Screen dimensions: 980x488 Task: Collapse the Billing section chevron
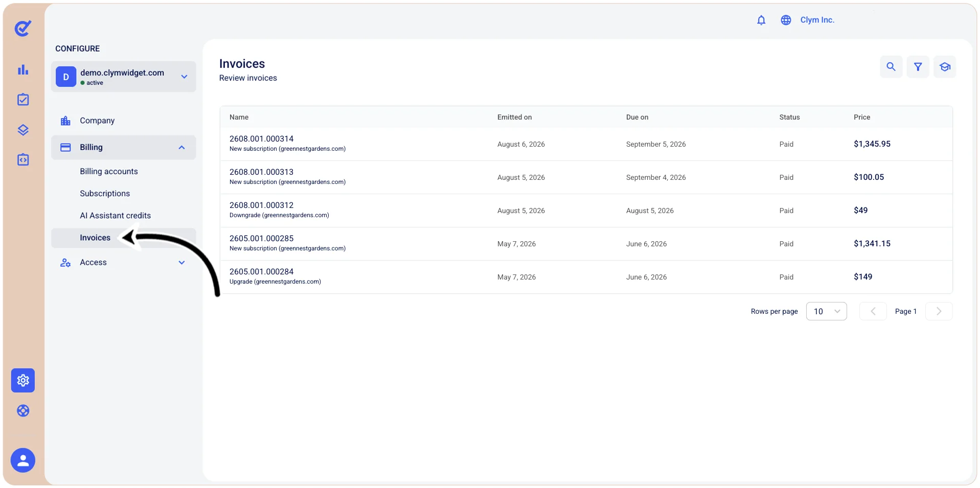pyautogui.click(x=181, y=147)
